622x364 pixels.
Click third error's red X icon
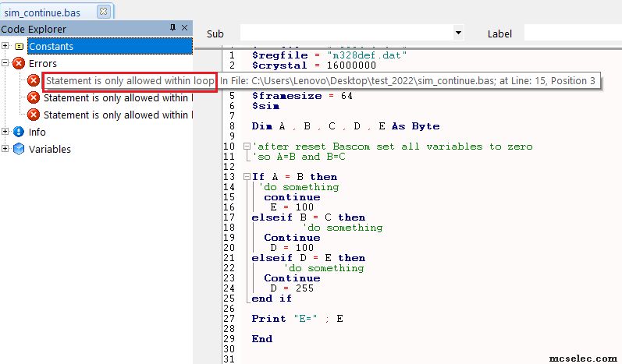34,115
